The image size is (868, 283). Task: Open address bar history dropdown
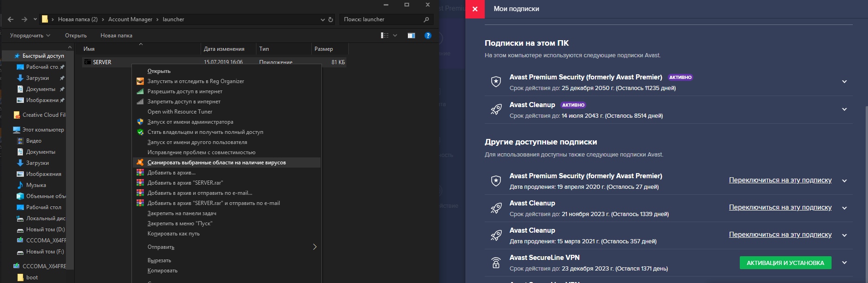pos(322,19)
